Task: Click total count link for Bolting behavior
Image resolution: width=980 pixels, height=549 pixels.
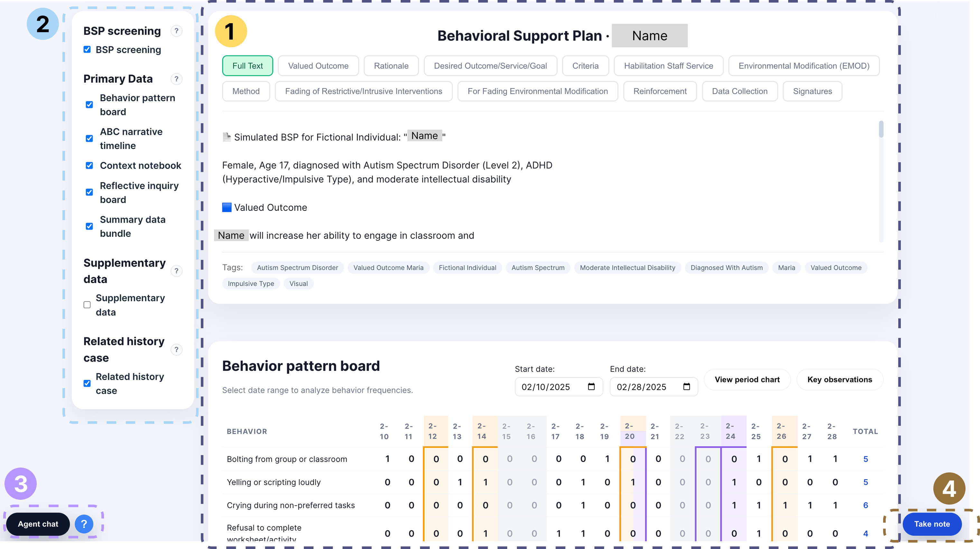Action: pyautogui.click(x=866, y=459)
